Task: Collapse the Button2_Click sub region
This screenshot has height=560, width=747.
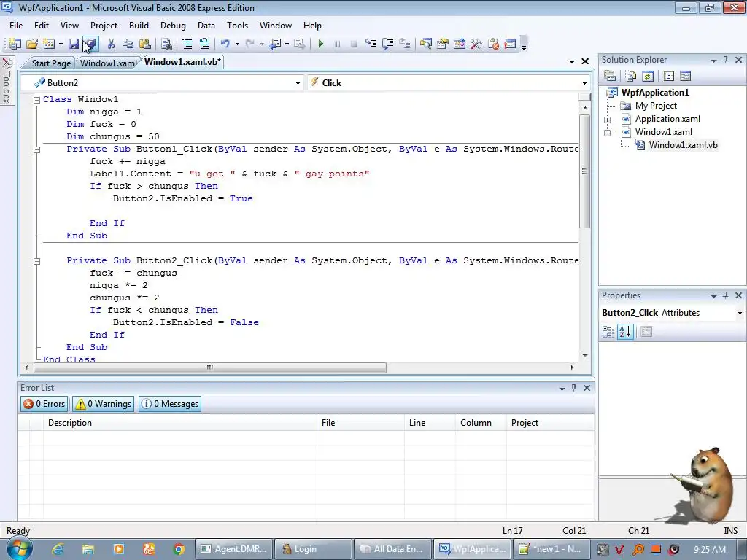Action: (36, 261)
